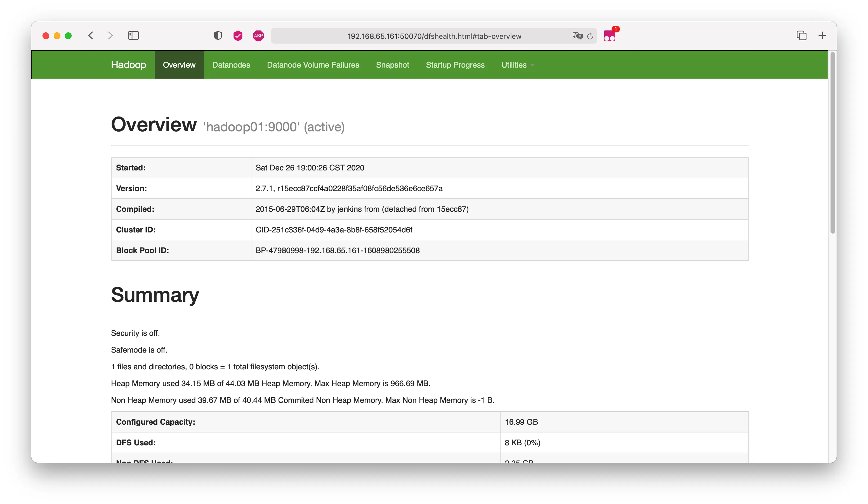
Task: Click the Heap Memory used line
Action: point(271,383)
